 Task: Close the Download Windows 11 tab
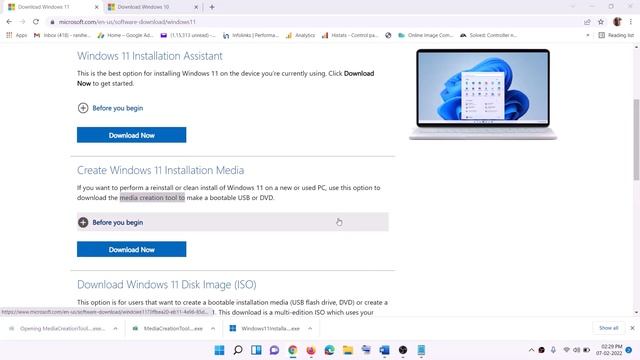click(96, 7)
